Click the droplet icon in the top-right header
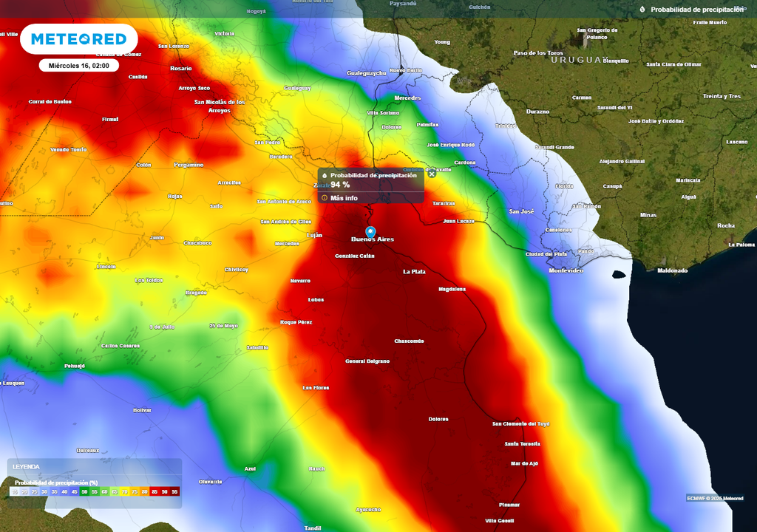This screenshot has width=757, height=532. tap(642, 10)
